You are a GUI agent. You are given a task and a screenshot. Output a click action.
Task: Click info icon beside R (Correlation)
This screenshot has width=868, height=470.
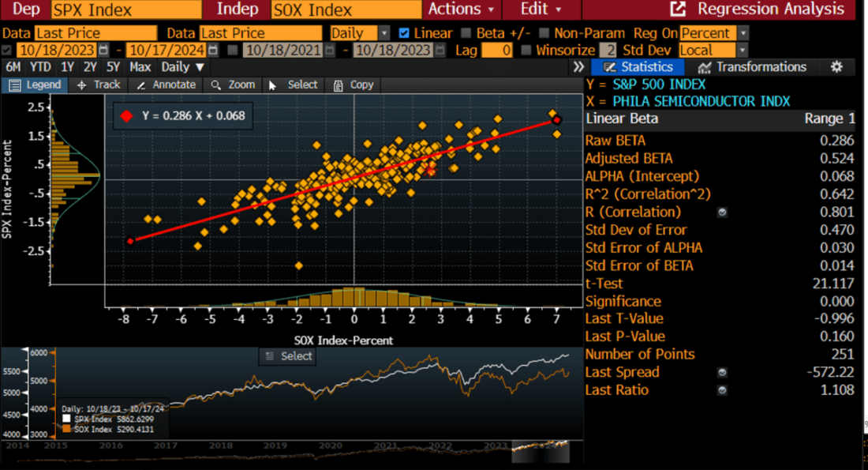click(x=722, y=212)
